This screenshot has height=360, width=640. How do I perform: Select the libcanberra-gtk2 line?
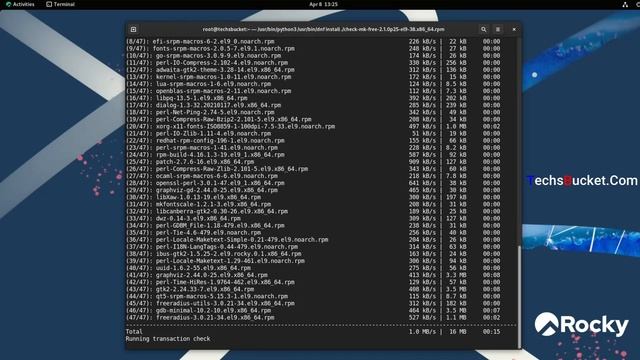pos(313,211)
